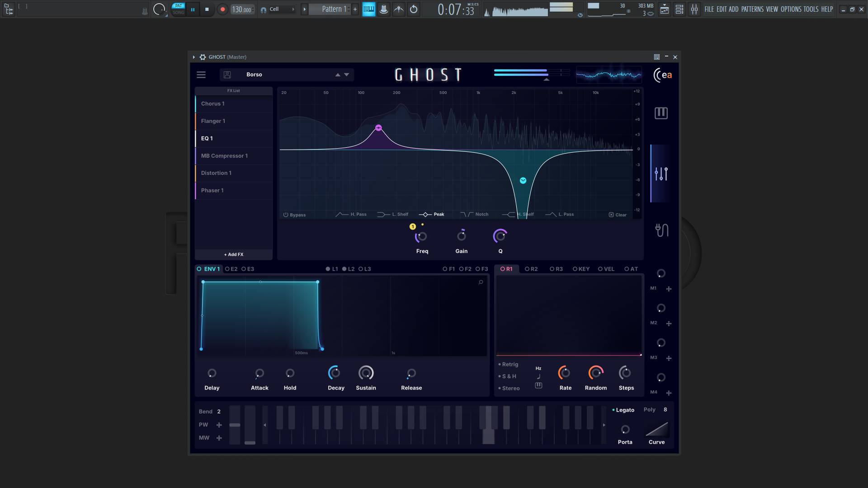Click the envelope zoom magnifier icon

[481, 282]
